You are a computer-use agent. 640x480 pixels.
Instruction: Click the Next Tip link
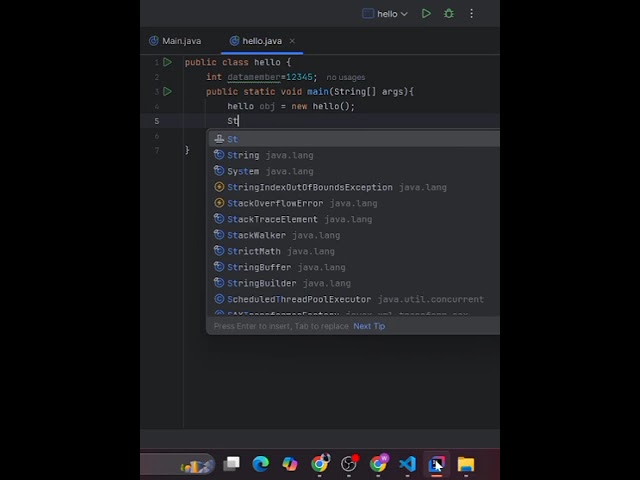369,326
